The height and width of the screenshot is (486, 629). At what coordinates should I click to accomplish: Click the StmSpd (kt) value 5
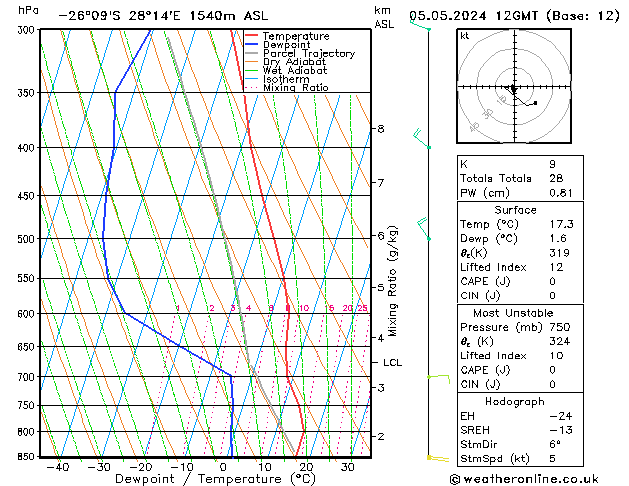(x=552, y=459)
